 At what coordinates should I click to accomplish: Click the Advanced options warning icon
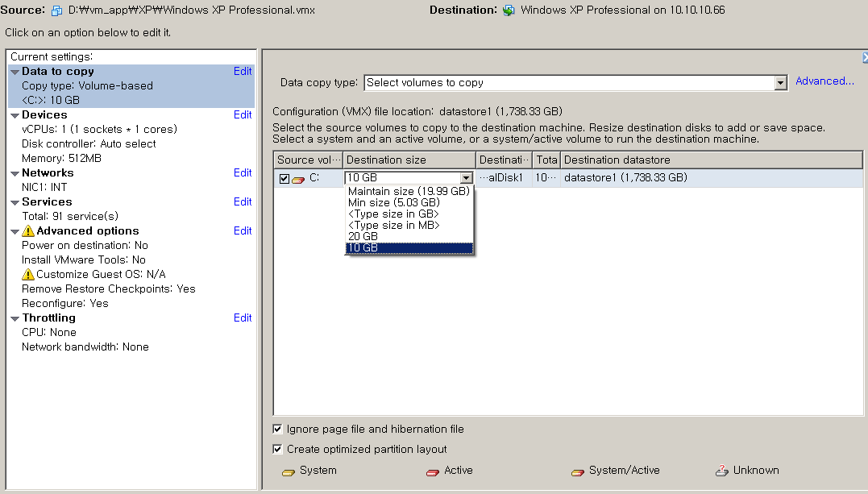tap(28, 231)
